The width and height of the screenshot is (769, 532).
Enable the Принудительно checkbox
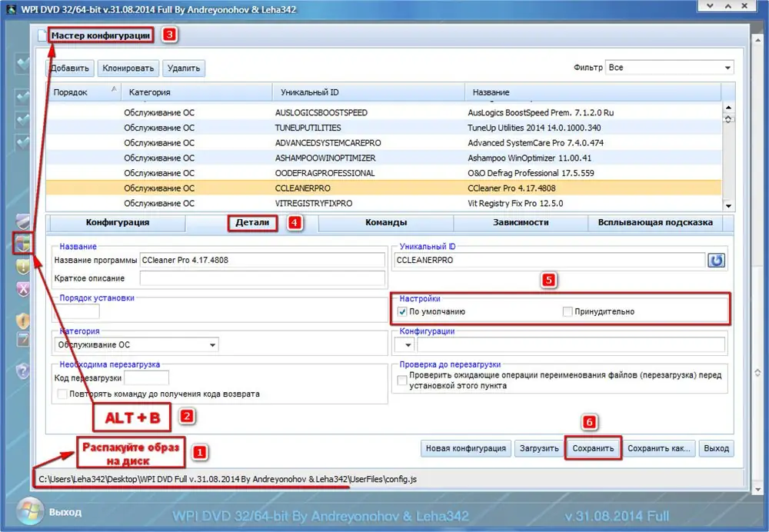566,311
